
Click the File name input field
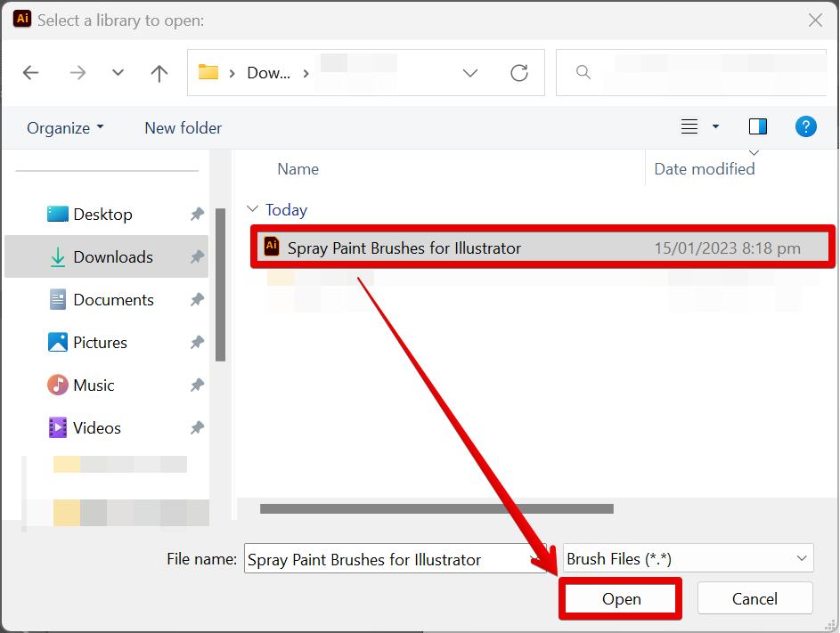[x=395, y=558]
